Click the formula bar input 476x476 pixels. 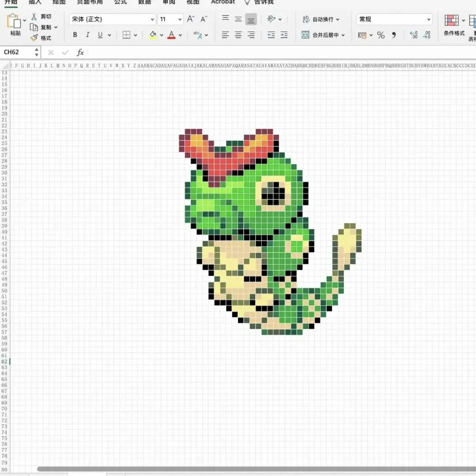point(282,52)
